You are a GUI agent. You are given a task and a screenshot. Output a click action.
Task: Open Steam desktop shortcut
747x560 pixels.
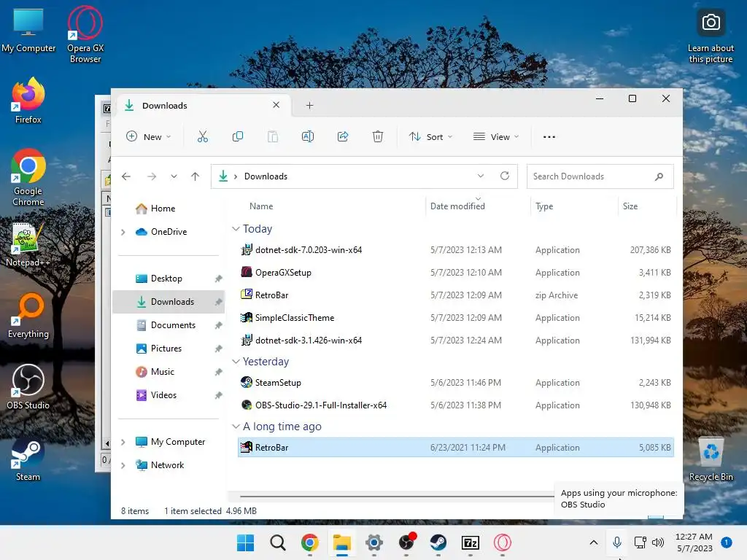click(x=28, y=460)
